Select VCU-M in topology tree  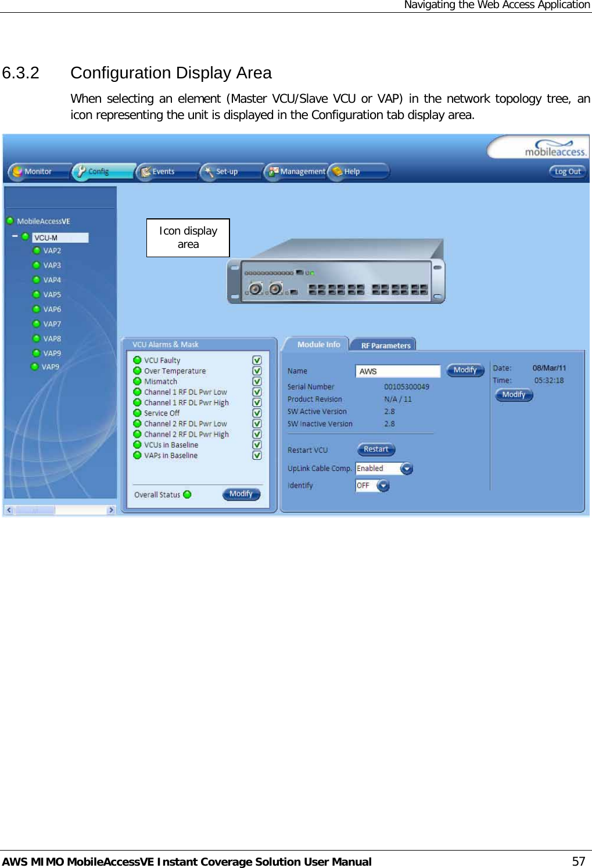point(60,237)
